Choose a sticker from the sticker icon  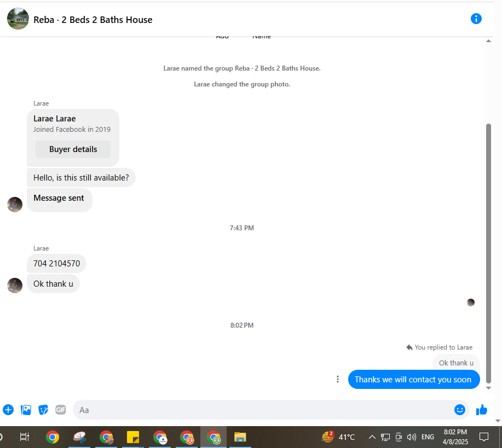click(x=43, y=410)
